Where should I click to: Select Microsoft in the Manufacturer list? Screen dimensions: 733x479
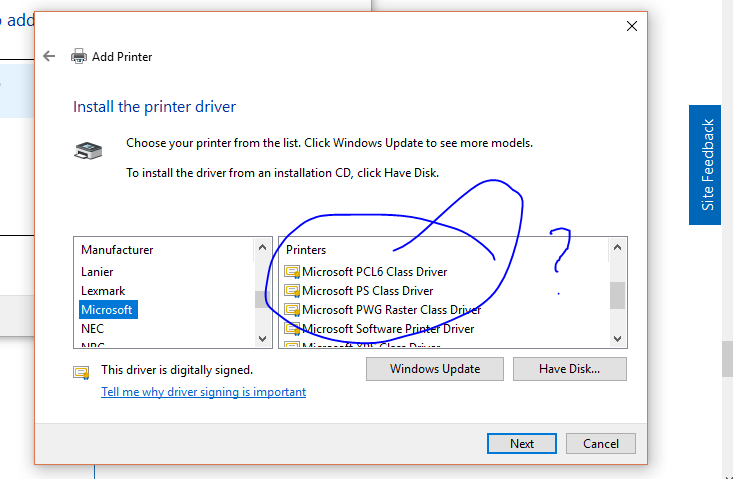pos(108,310)
